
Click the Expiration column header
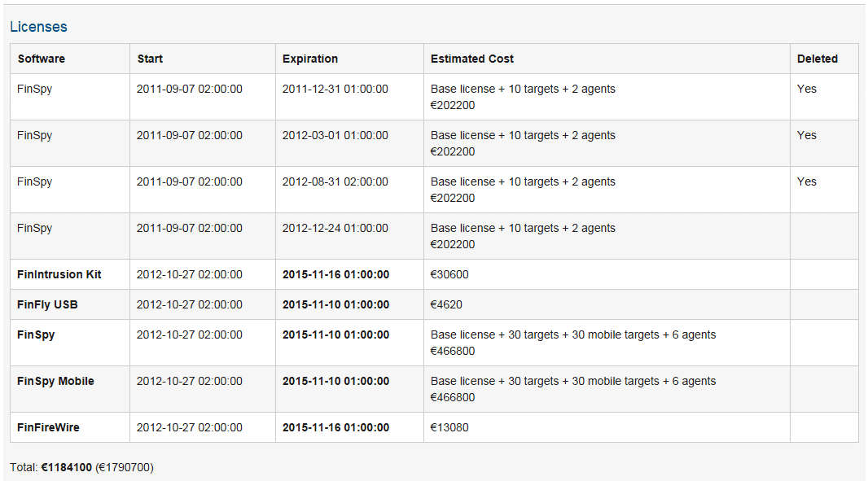point(310,59)
